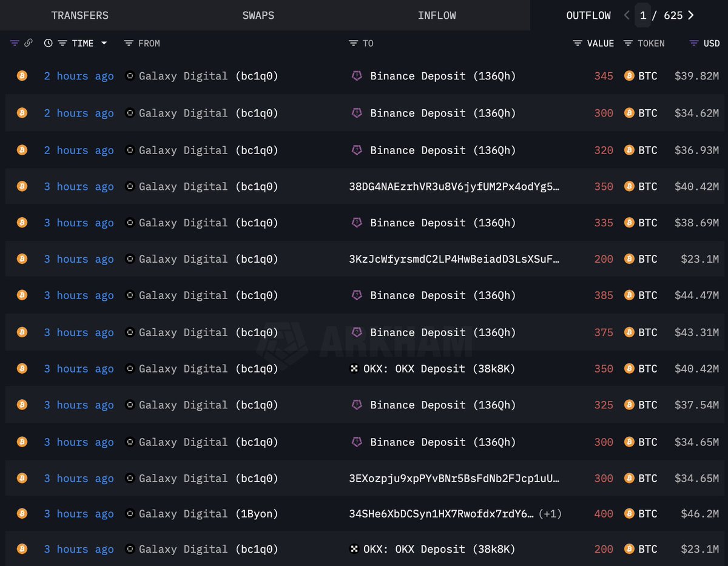Viewport: 728px width, 566px height.
Task: Click BTC token icon in the $43.31M row
Action: (x=629, y=332)
